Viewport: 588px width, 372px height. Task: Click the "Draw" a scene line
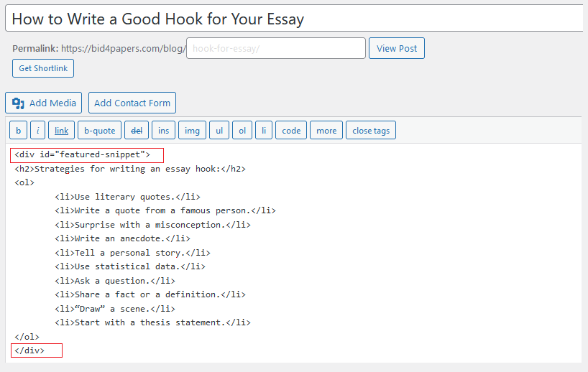click(115, 309)
